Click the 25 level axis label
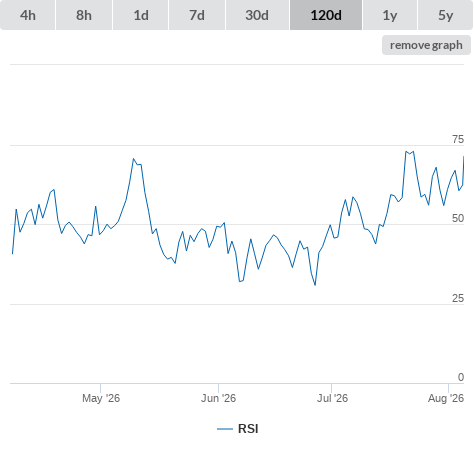 coord(458,298)
